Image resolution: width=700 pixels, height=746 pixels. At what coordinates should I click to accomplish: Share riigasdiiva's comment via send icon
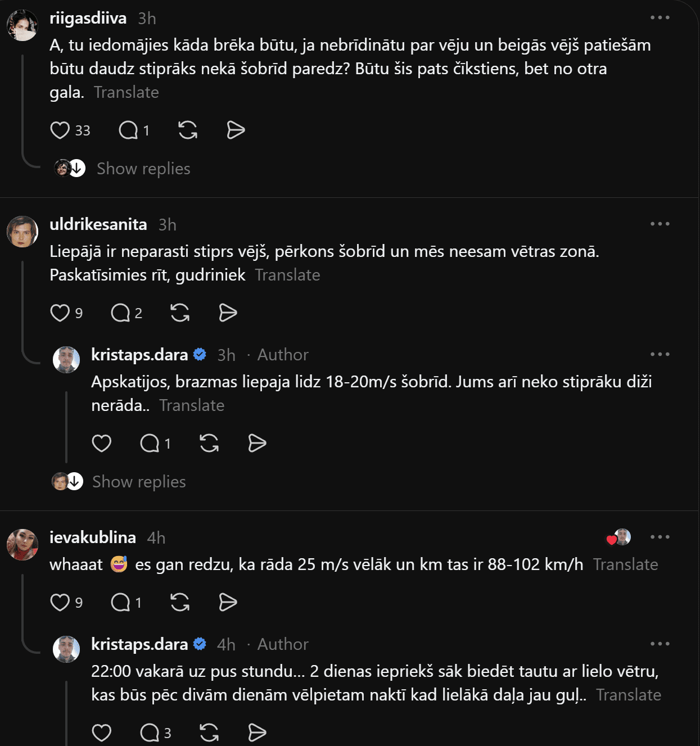(x=236, y=130)
